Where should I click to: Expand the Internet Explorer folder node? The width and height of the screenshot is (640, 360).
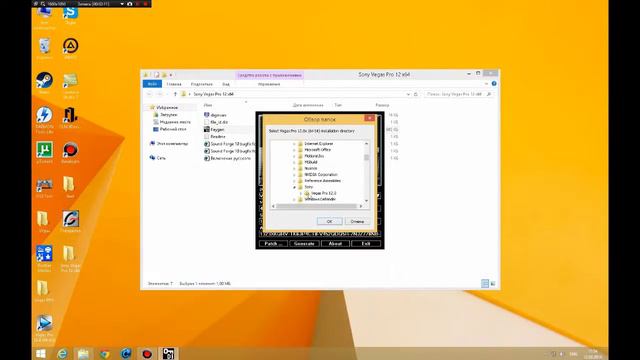coord(294,144)
